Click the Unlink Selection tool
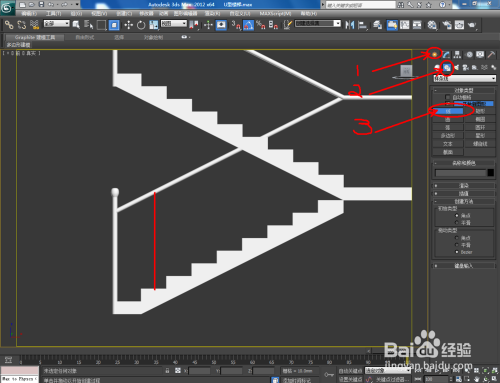Image resolution: width=500 pixels, height=383 pixels. point(22,25)
